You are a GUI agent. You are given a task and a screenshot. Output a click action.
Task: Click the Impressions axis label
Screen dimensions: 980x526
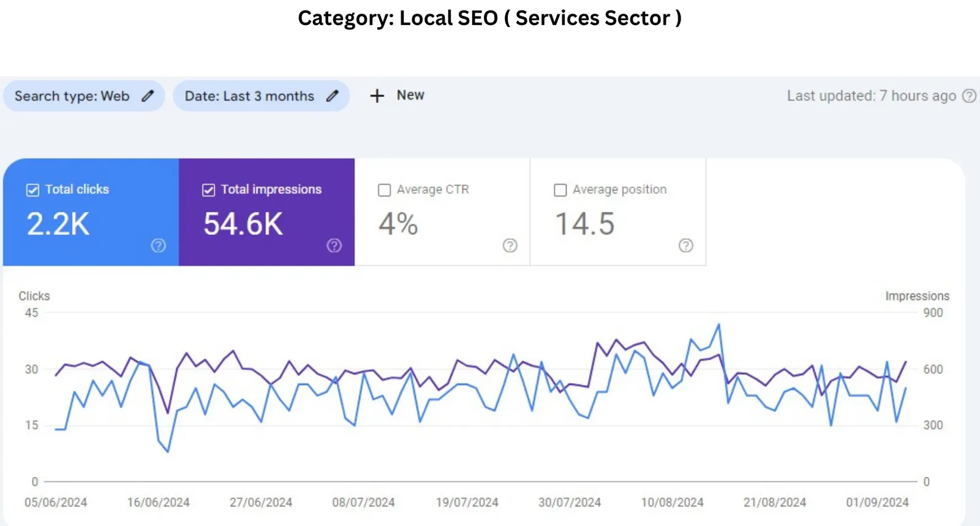coord(918,296)
